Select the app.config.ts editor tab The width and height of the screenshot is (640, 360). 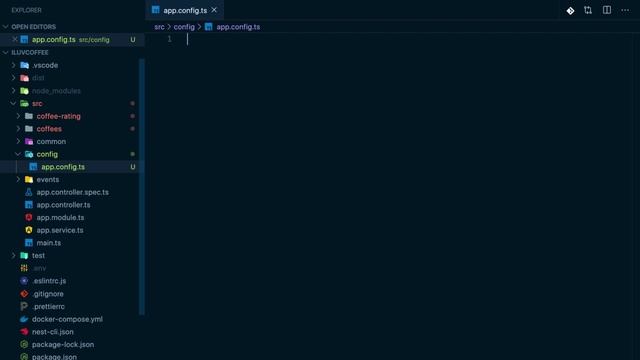(184, 10)
